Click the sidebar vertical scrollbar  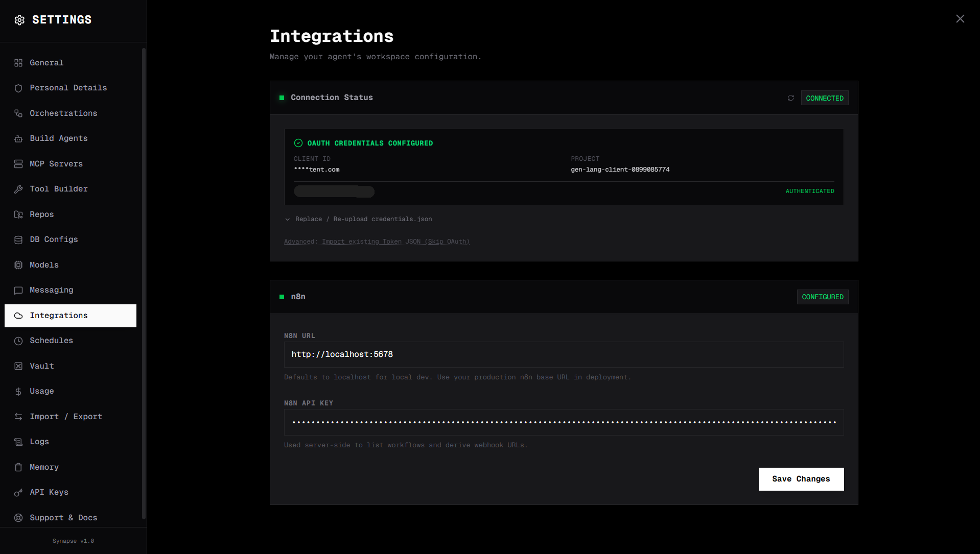point(144,283)
